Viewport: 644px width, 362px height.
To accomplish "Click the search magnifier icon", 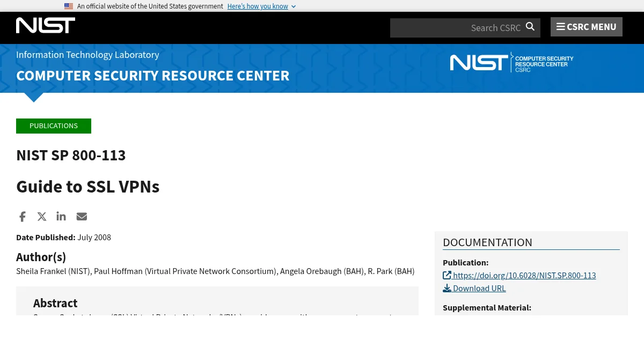I will (x=530, y=27).
